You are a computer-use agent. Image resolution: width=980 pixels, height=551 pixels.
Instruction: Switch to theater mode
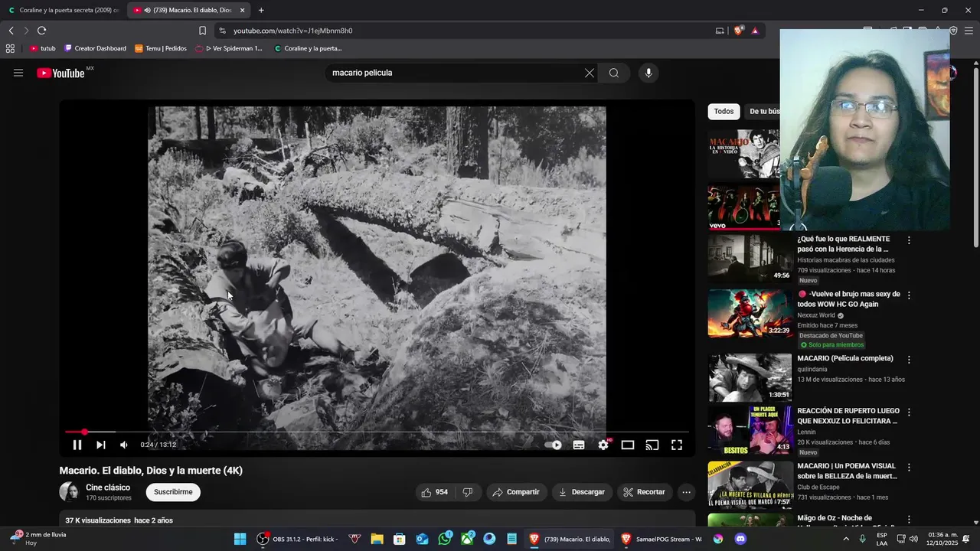628,445
